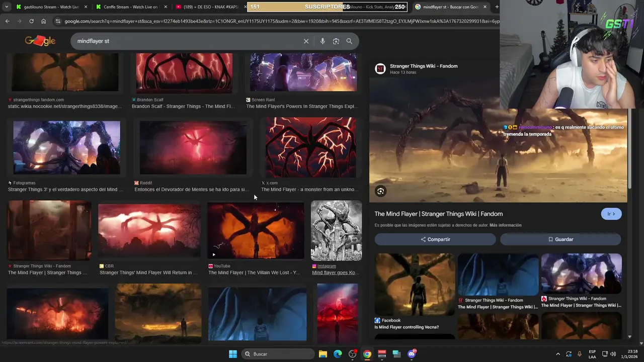This screenshot has height=362, width=644.
Task: Open the Instagram Mind flayer goes Ko link
Action: point(336,273)
